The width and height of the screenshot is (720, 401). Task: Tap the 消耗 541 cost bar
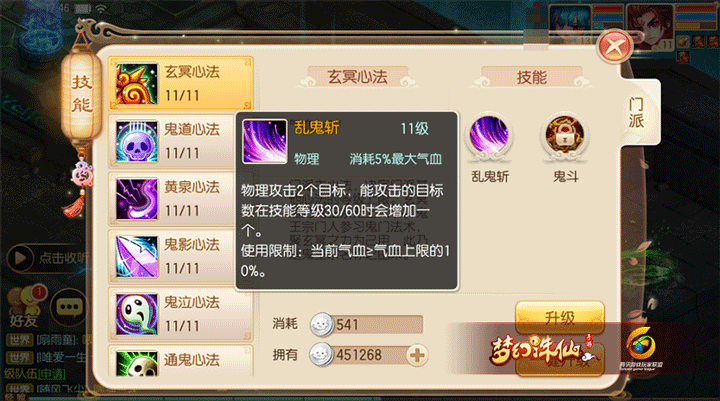pos(366,324)
